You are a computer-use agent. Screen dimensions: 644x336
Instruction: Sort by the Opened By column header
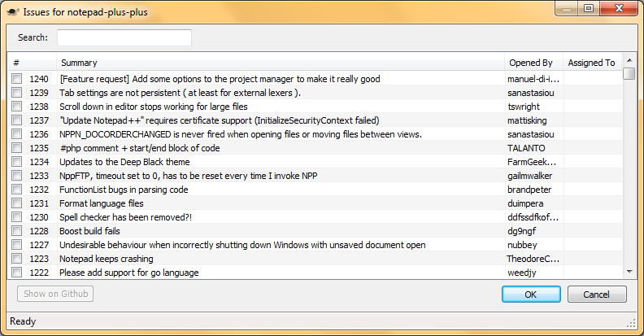[533, 63]
